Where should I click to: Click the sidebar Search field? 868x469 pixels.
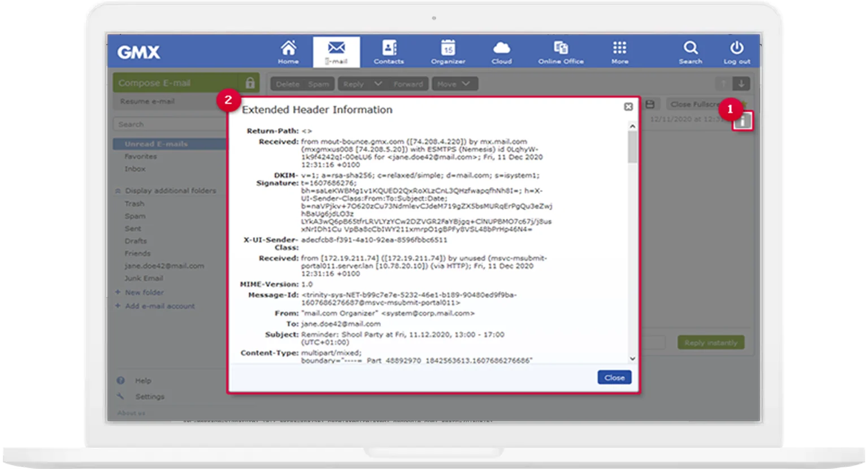(170, 124)
